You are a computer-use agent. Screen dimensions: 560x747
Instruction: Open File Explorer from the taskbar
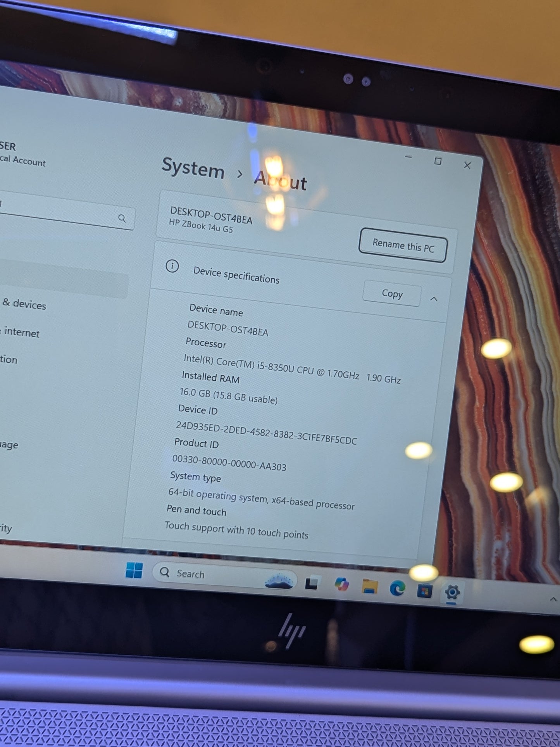pos(370,586)
